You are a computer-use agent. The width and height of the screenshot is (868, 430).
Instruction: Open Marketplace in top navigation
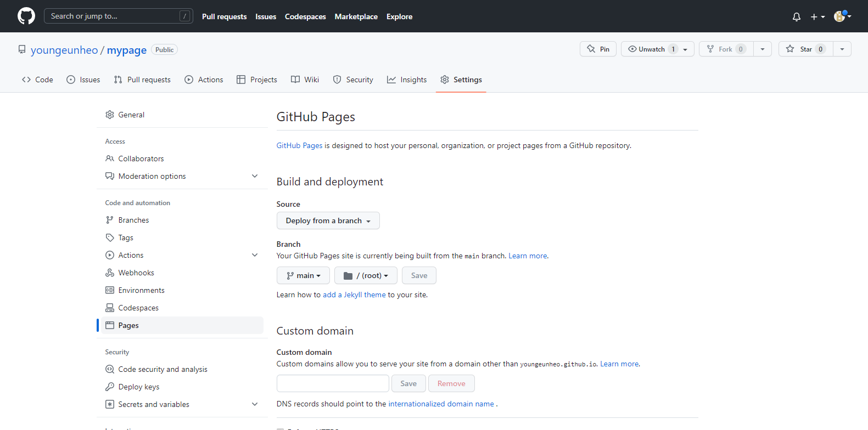pyautogui.click(x=356, y=16)
